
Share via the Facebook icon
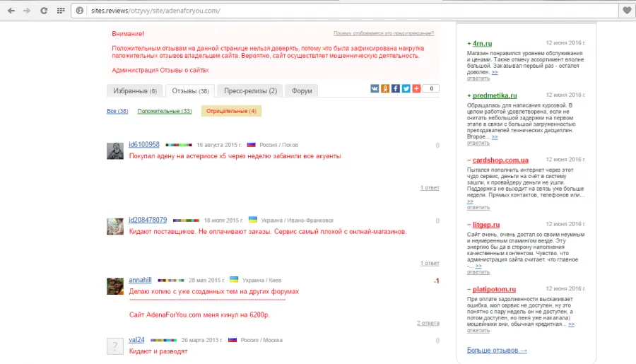pos(396,88)
